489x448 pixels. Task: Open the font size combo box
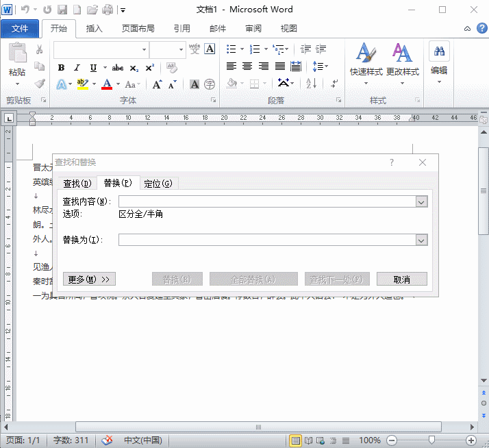168,49
